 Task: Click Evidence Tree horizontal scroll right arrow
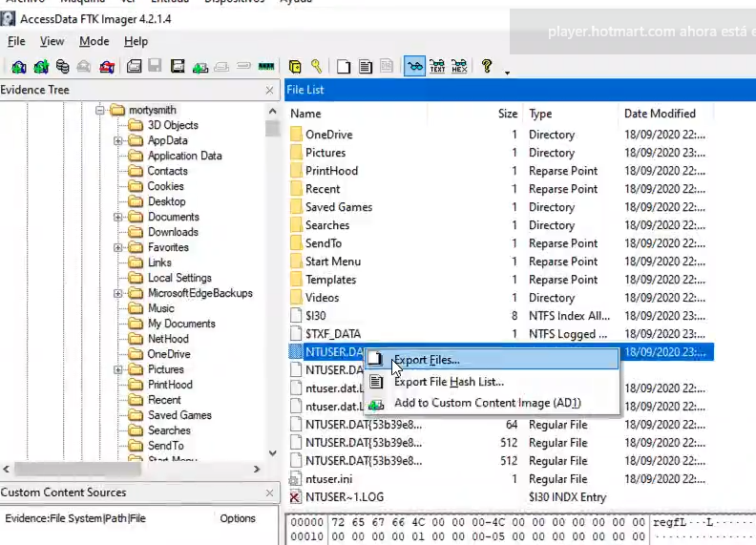tap(257, 469)
